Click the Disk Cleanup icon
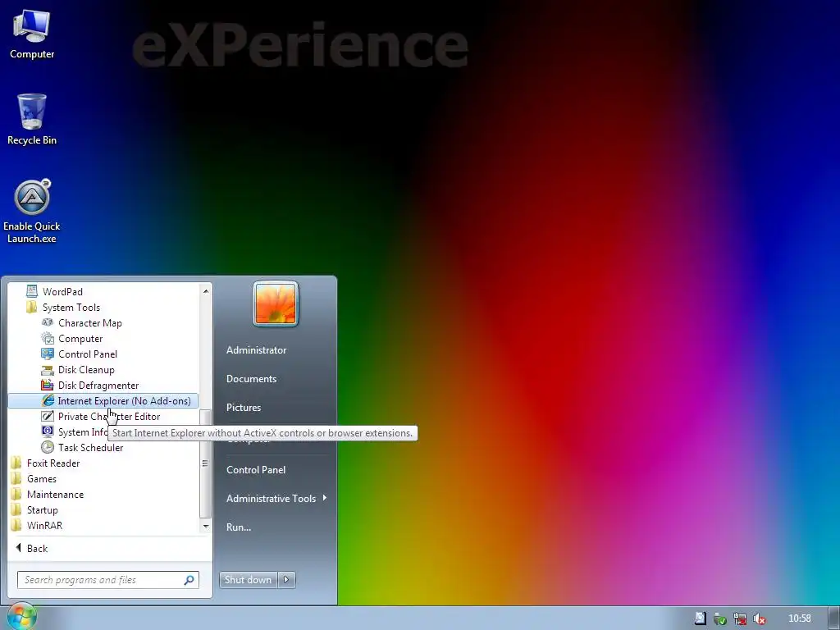Image resolution: width=840 pixels, height=630 pixels. click(48, 370)
